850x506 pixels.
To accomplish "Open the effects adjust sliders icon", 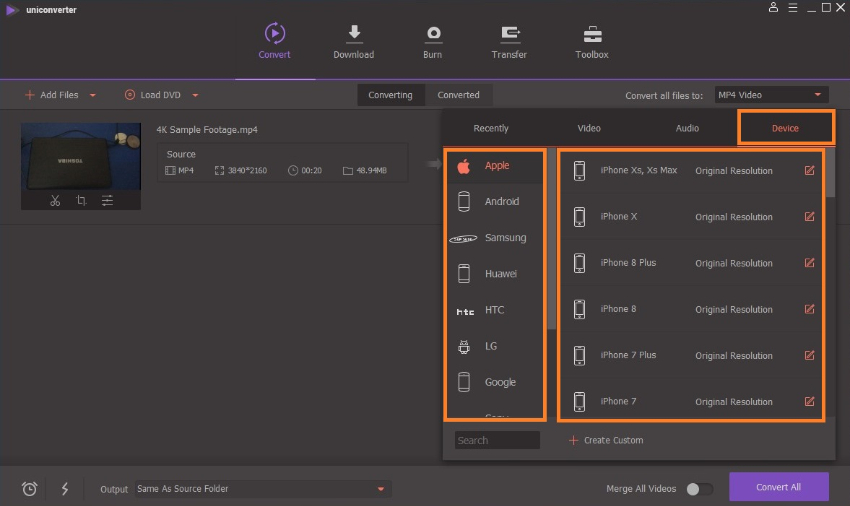I will tap(107, 201).
